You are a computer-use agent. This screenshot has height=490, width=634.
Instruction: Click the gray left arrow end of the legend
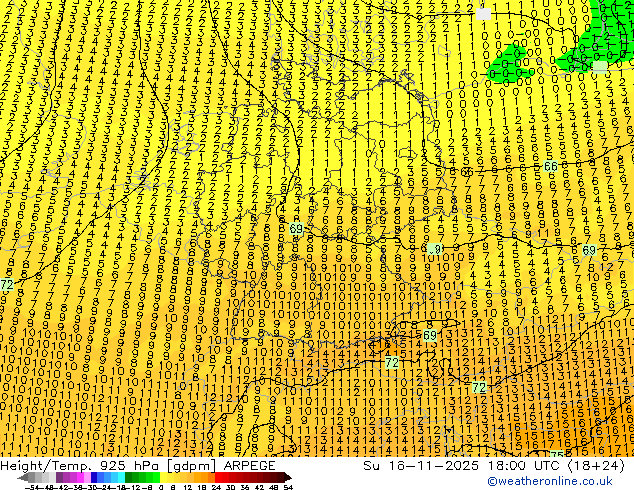tap(22, 477)
